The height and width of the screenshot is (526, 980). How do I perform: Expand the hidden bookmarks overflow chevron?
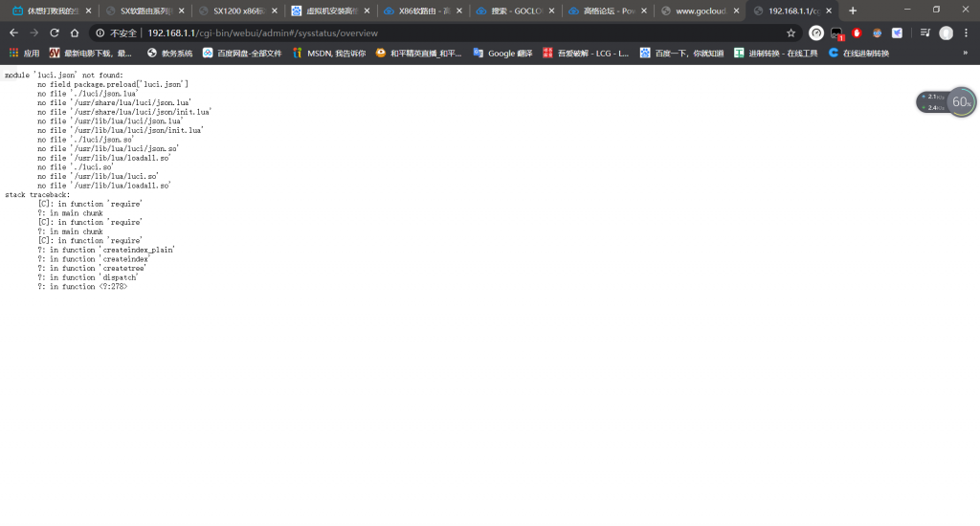(965, 54)
